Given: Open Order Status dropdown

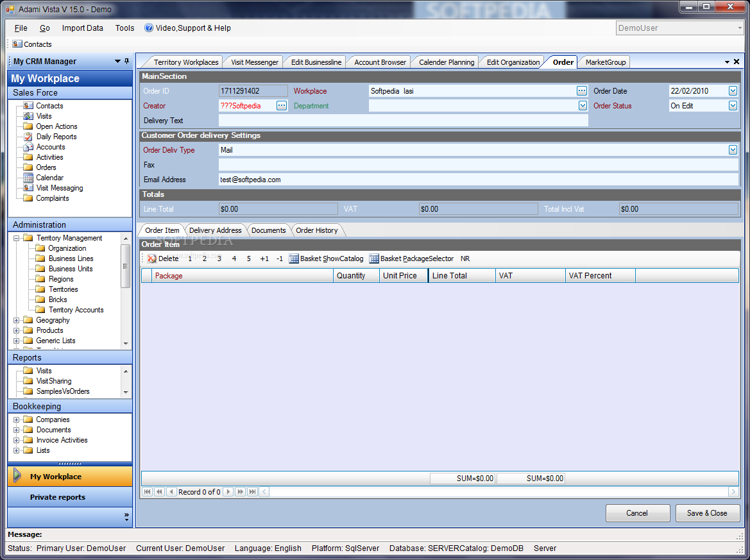Looking at the screenshot, I should click(x=733, y=106).
